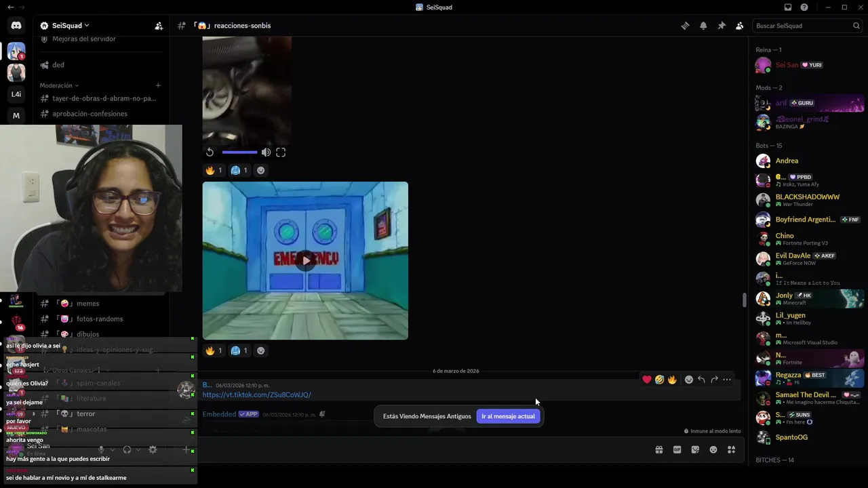
Task: Open member Regazza in list
Action: coord(810,378)
